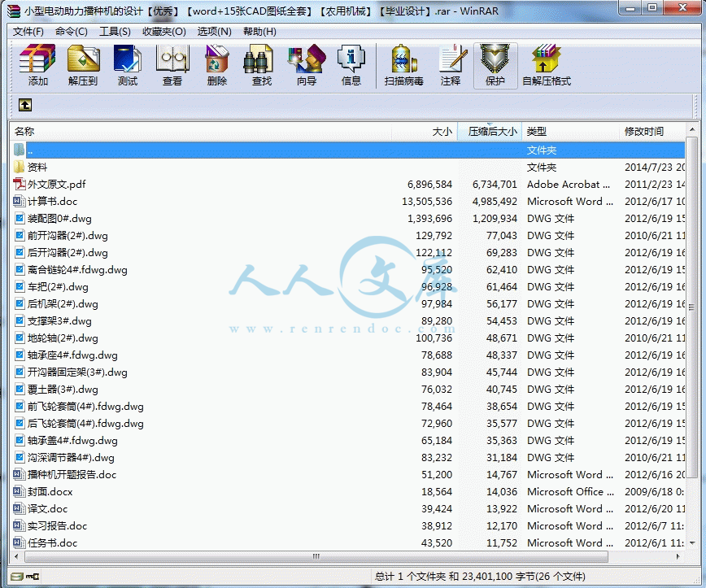The image size is (706, 588).
Task: Click the 资料 folder icon
Action: [x=19, y=167]
